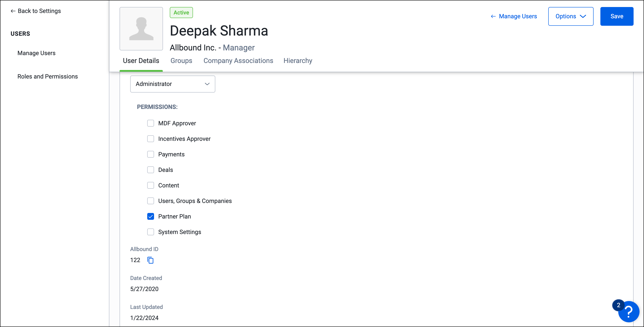The height and width of the screenshot is (327, 644).
Task: Click the USERS sidebar heading
Action: pos(20,34)
